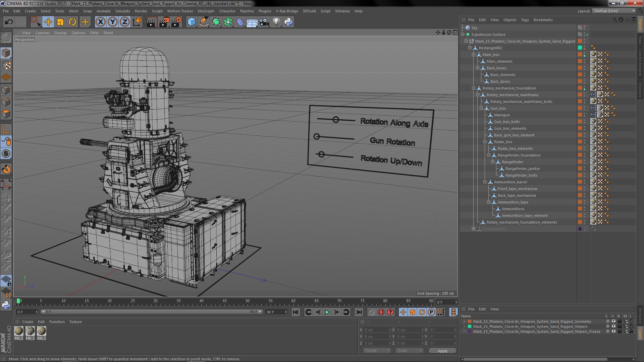Toggle the Parameter keyframe channel icon
Image resolution: width=644 pixels, height=362 pixels.
point(431,312)
